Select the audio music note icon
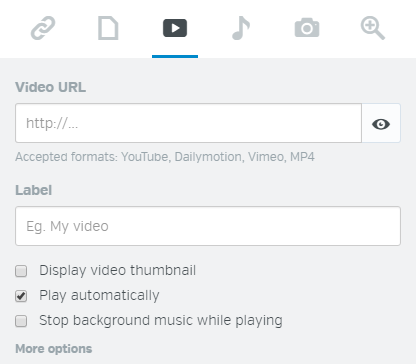This screenshot has height=364, width=416. 241,28
